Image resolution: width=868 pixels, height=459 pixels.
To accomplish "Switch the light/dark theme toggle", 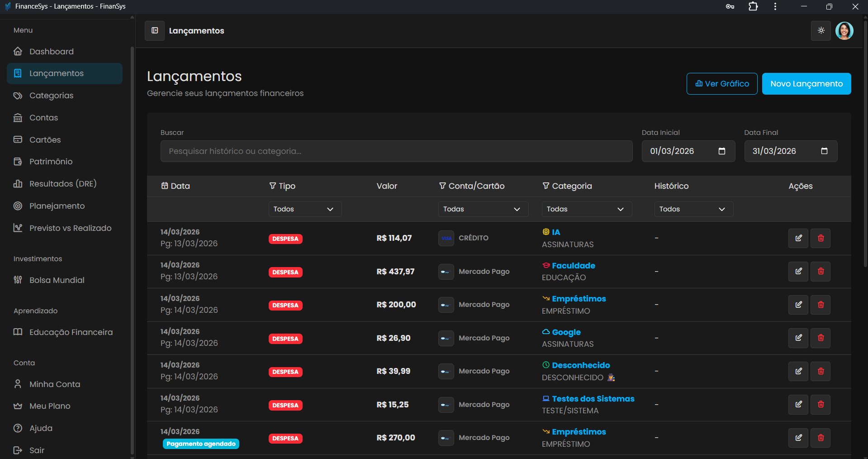I will point(821,31).
